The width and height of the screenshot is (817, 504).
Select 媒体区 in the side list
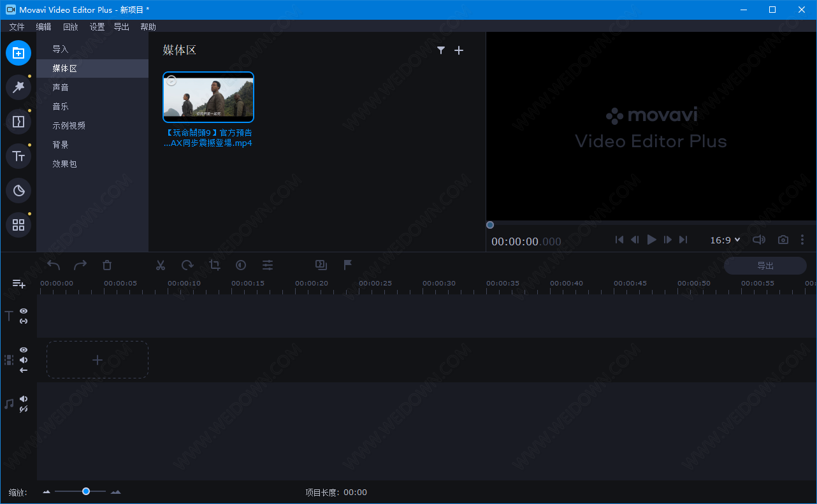pos(92,68)
